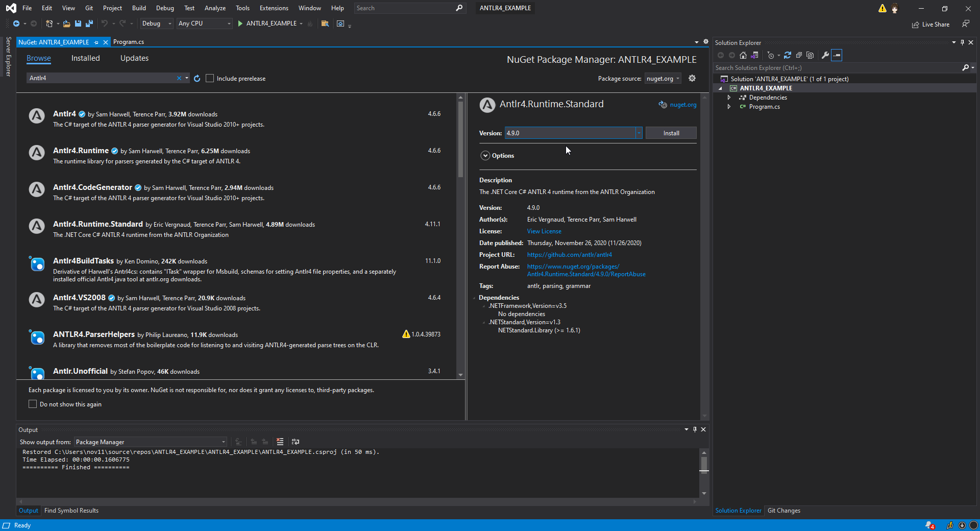Click Clear All icon in Output toolbar
This screenshot has height=531, width=980.
click(x=280, y=442)
